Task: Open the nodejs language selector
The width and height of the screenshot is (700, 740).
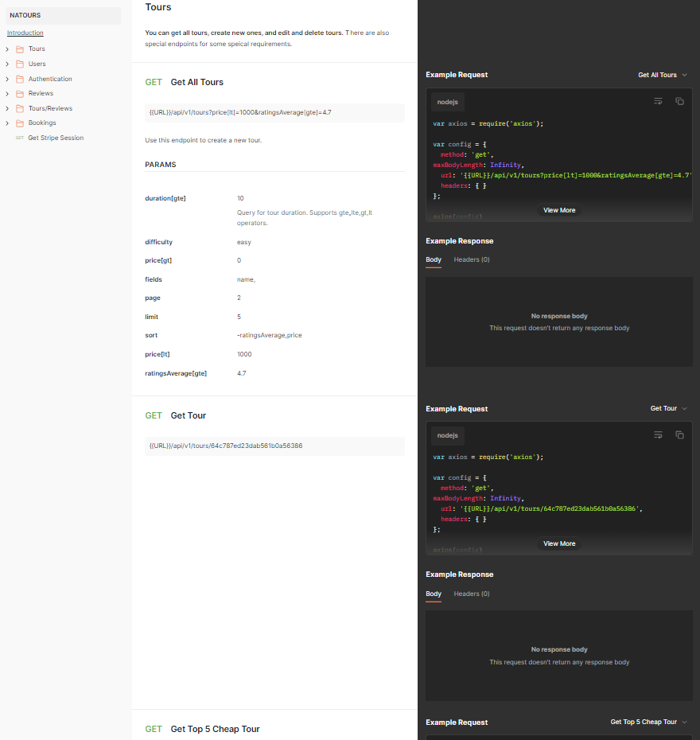Action: pos(447,102)
